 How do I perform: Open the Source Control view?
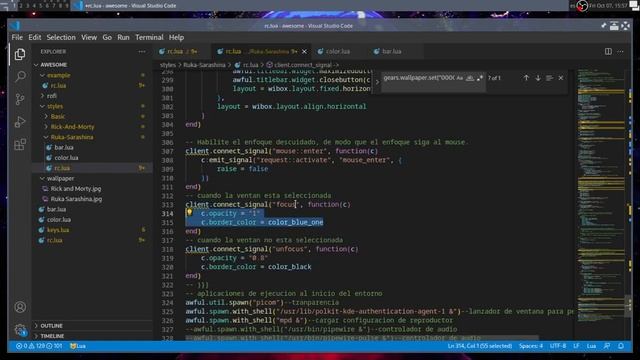pos(20,99)
